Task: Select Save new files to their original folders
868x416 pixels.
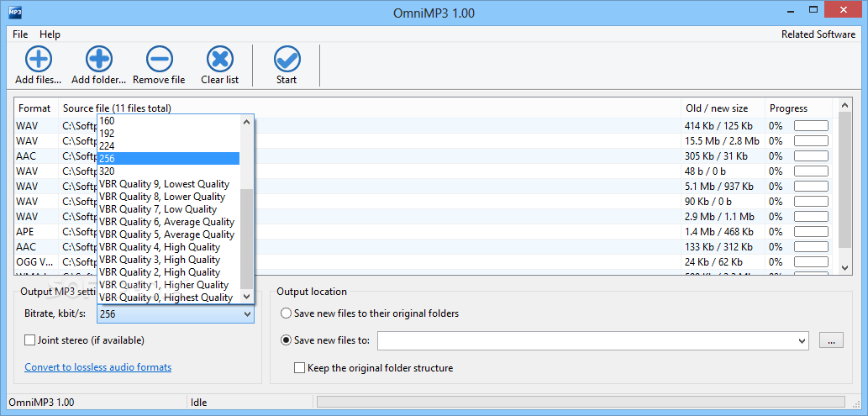Action: point(287,313)
